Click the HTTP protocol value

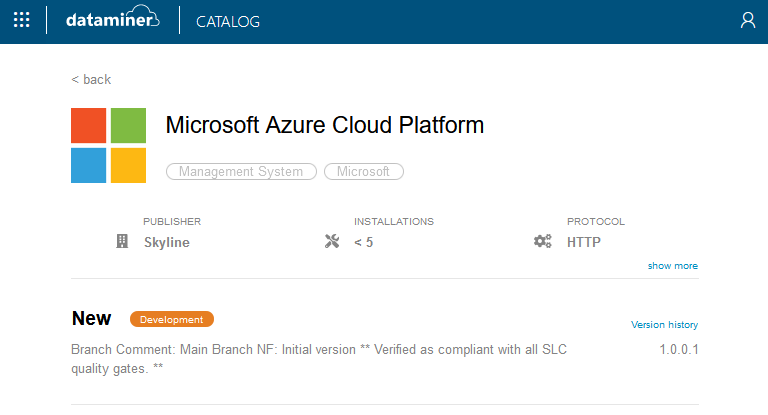(x=583, y=242)
